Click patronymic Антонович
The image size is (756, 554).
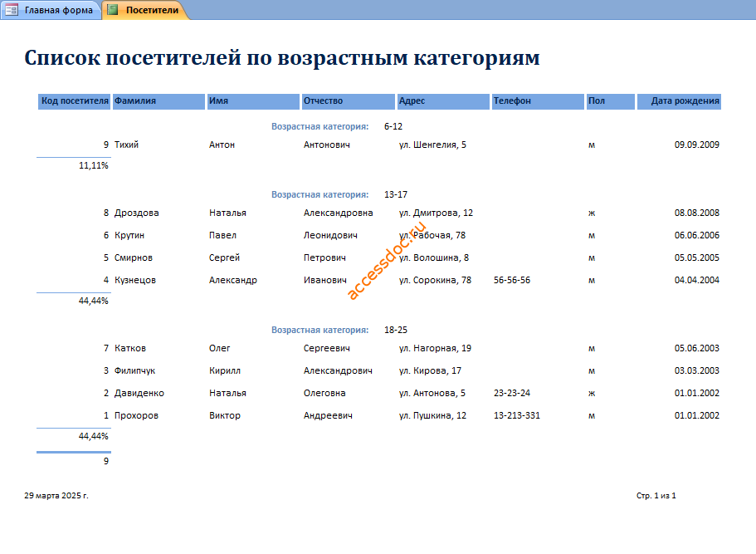[327, 145]
